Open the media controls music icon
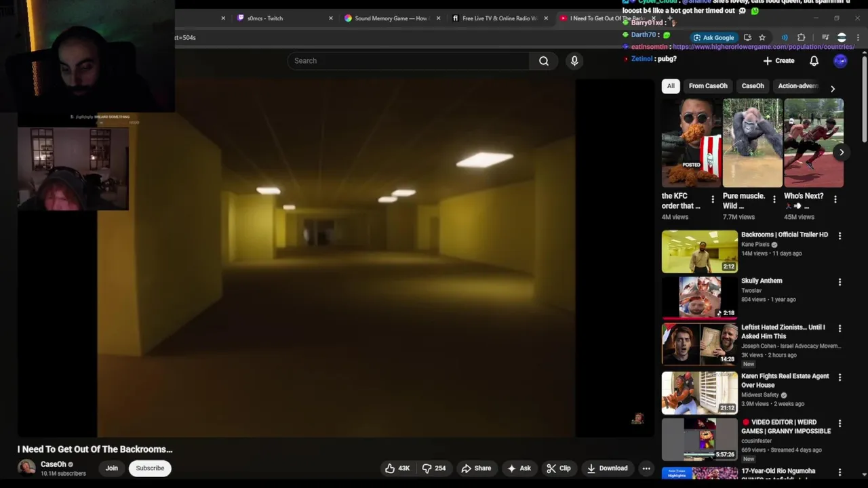This screenshot has width=868, height=488. point(825,38)
